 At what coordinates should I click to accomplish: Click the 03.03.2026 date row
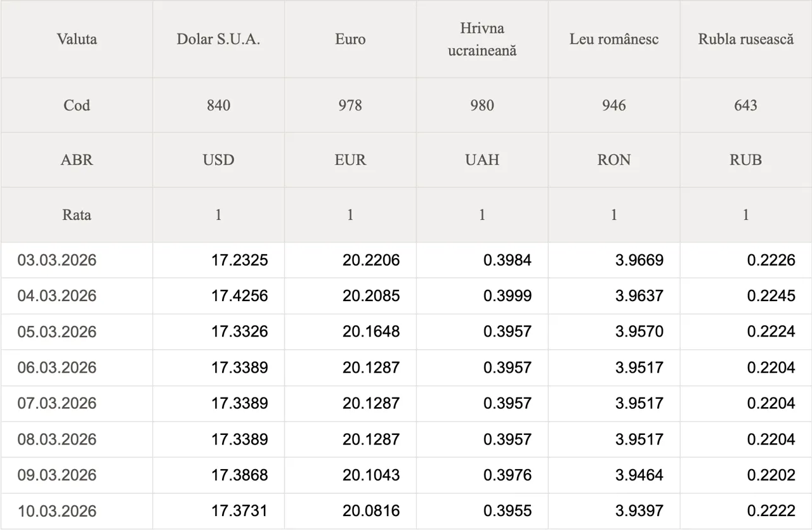pos(57,261)
